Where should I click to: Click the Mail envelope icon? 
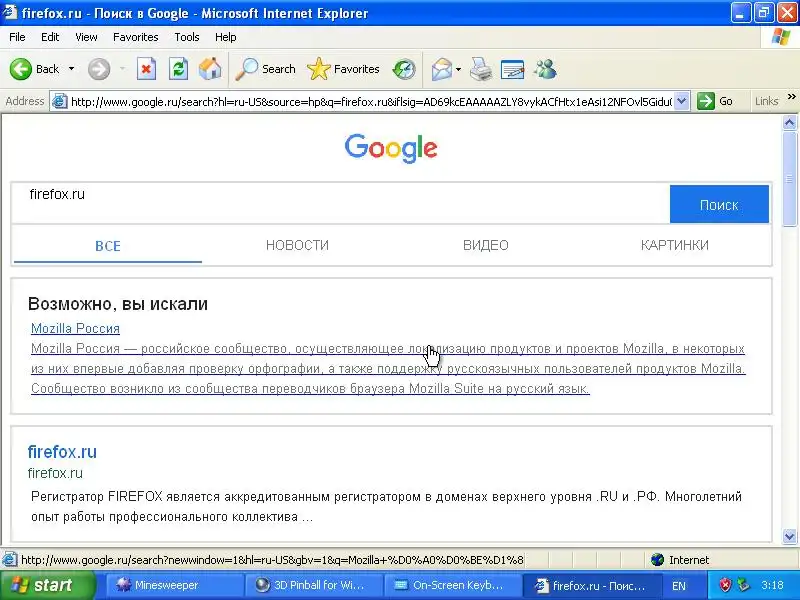(x=441, y=69)
